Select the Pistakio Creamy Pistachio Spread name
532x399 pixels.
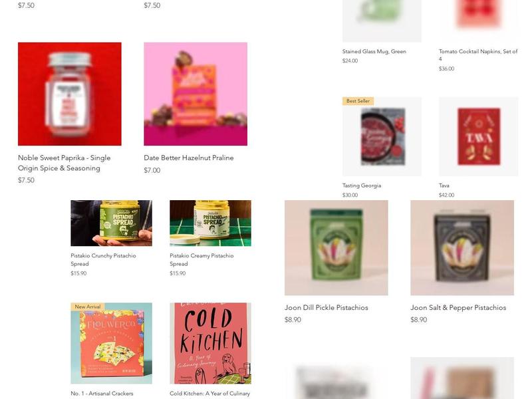coord(201,259)
